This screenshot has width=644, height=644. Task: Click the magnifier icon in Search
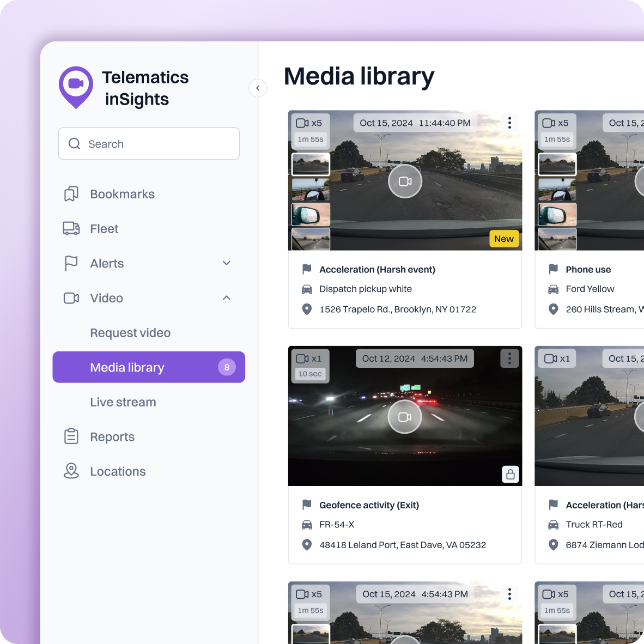74,144
